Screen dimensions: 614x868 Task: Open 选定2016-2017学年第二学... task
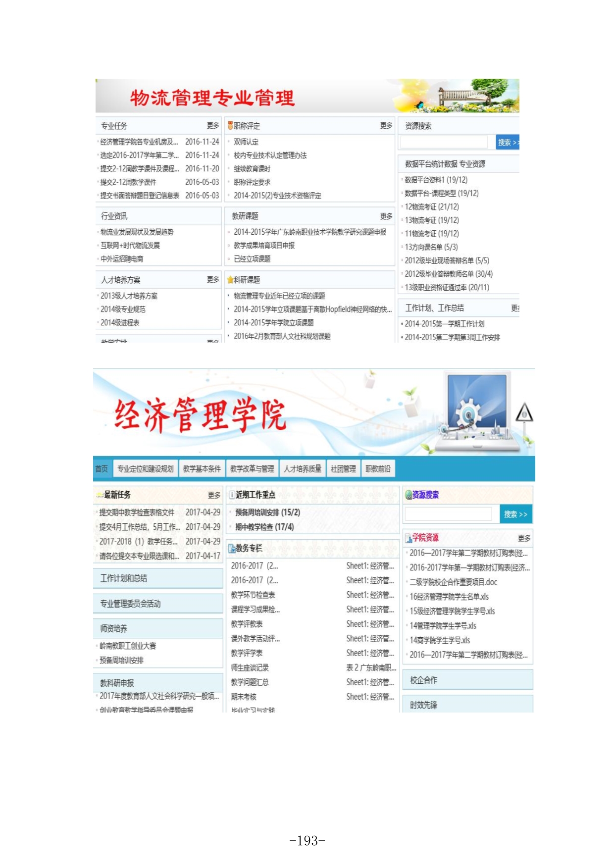coord(139,155)
